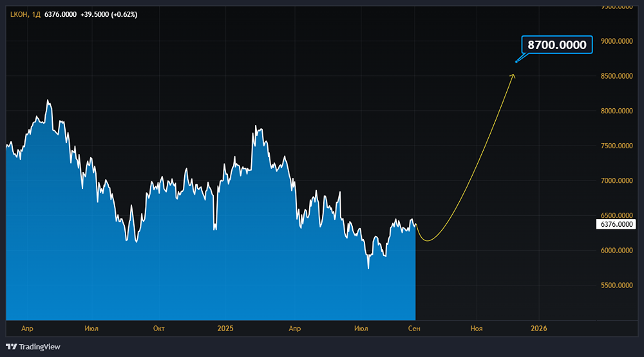Click the TradingView logo icon

[12, 347]
